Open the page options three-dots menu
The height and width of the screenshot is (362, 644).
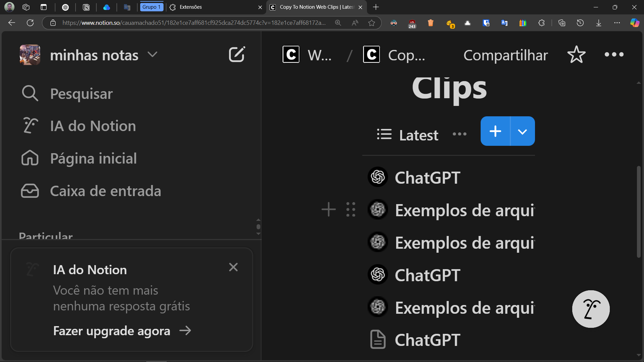coord(614,54)
